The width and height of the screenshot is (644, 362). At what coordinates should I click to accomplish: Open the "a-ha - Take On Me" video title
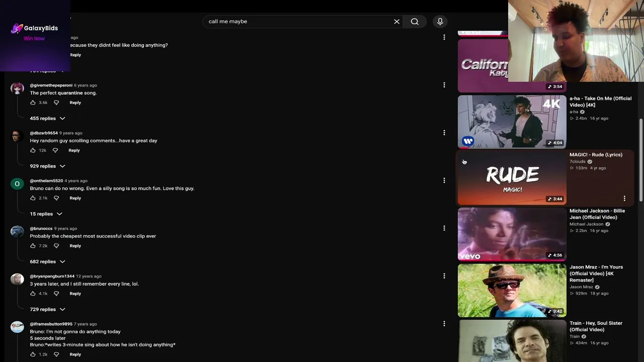coord(600,102)
